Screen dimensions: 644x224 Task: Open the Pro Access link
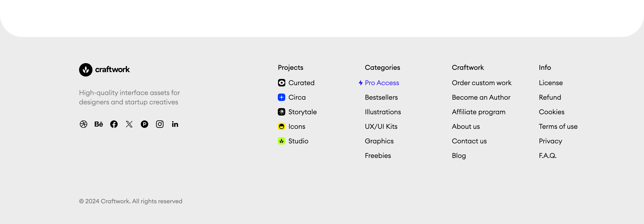tap(382, 83)
